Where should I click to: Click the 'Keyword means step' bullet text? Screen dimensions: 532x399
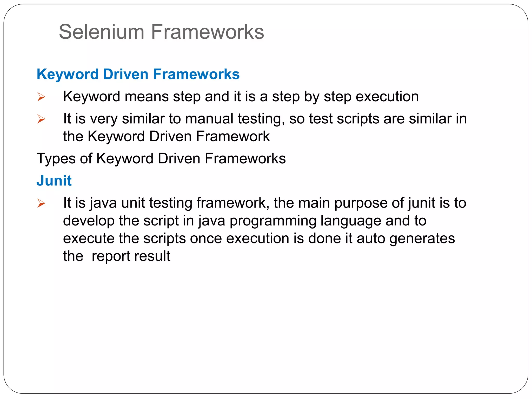241,97
